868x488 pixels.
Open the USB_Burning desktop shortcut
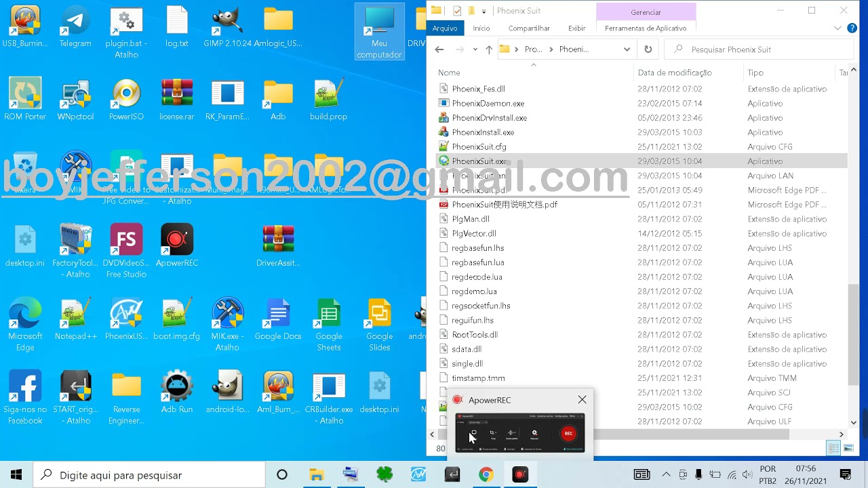tap(25, 27)
